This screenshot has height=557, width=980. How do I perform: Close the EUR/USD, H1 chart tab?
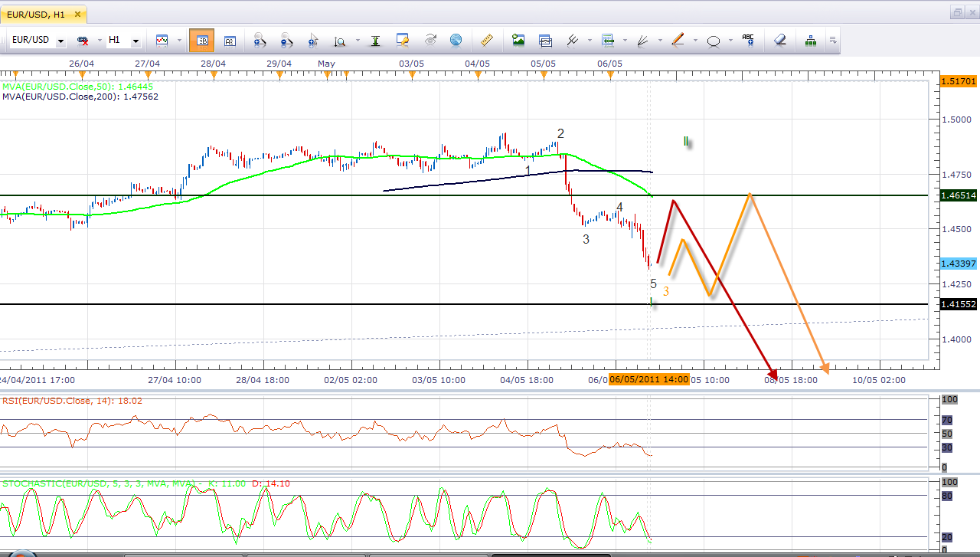77,14
